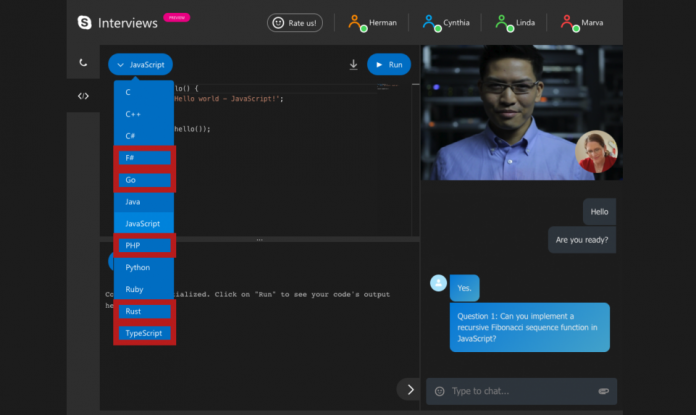Select C from language list
The image size is (696, 415).
[144, 92]
